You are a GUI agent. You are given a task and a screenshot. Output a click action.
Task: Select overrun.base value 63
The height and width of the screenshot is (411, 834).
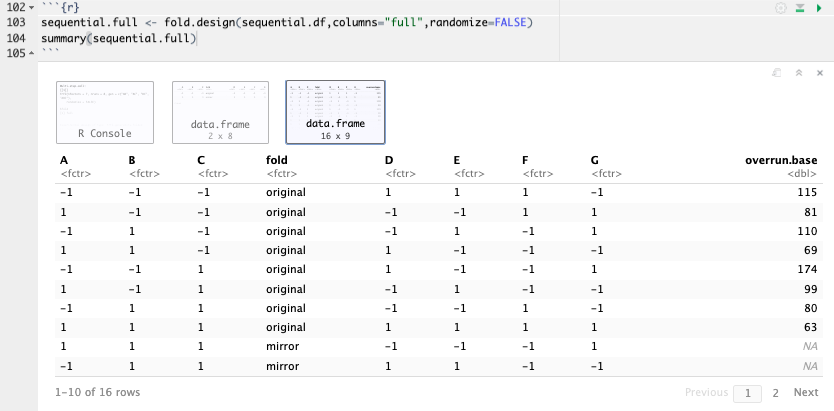[811, 327]
